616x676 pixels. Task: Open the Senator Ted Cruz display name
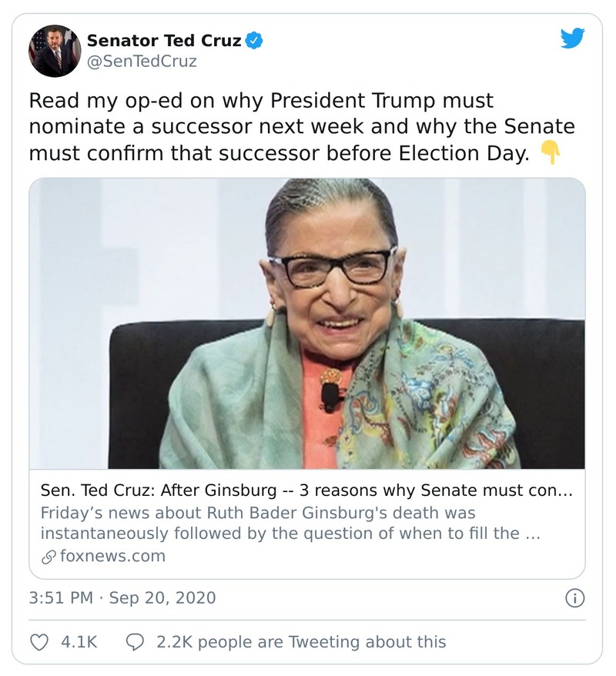coord(164,41)
